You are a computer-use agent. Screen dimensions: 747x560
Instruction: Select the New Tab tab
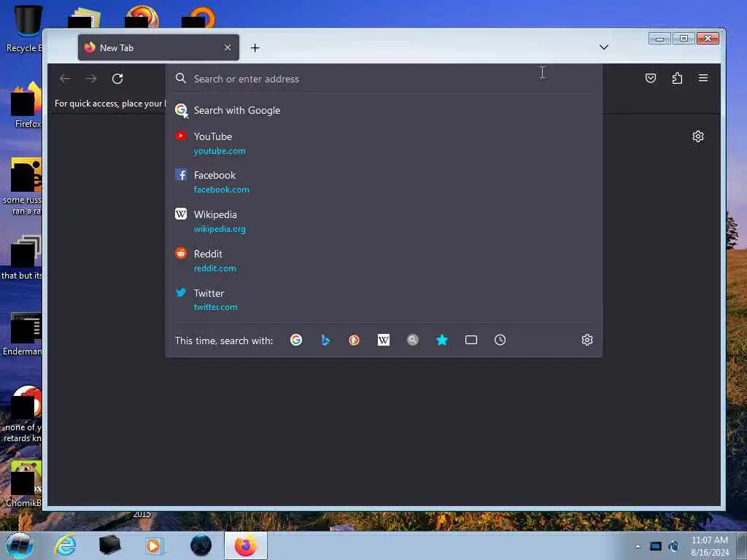pos(158,47)
